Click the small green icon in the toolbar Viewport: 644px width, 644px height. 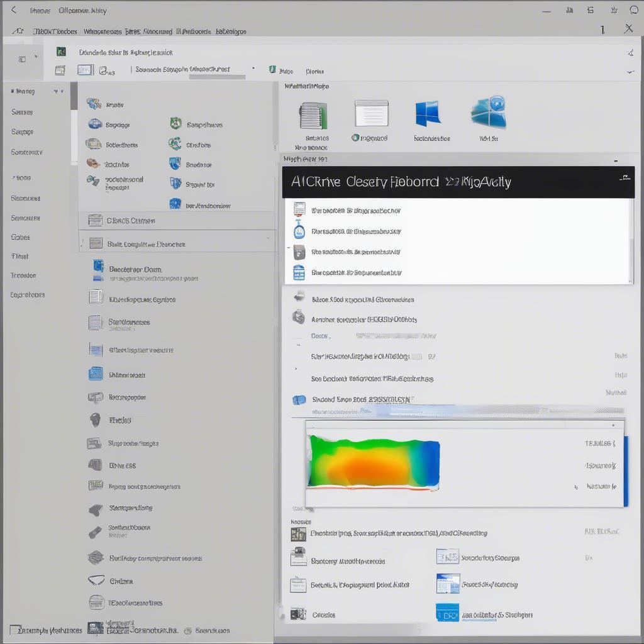tap(272, 69)
